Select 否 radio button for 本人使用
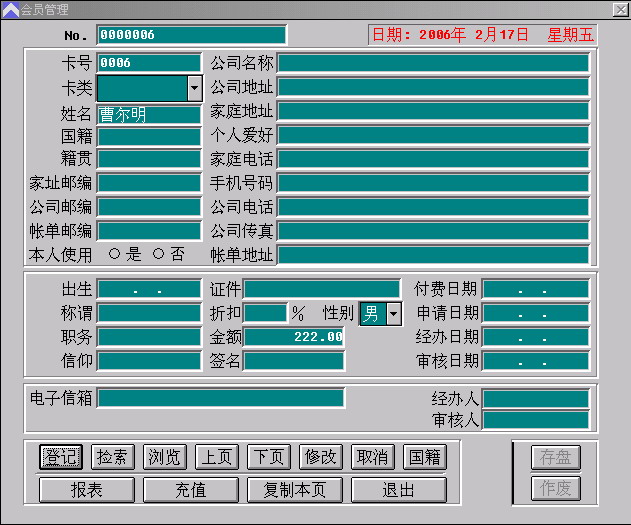Viewport: 631px width, 525px height. (158, 254)
